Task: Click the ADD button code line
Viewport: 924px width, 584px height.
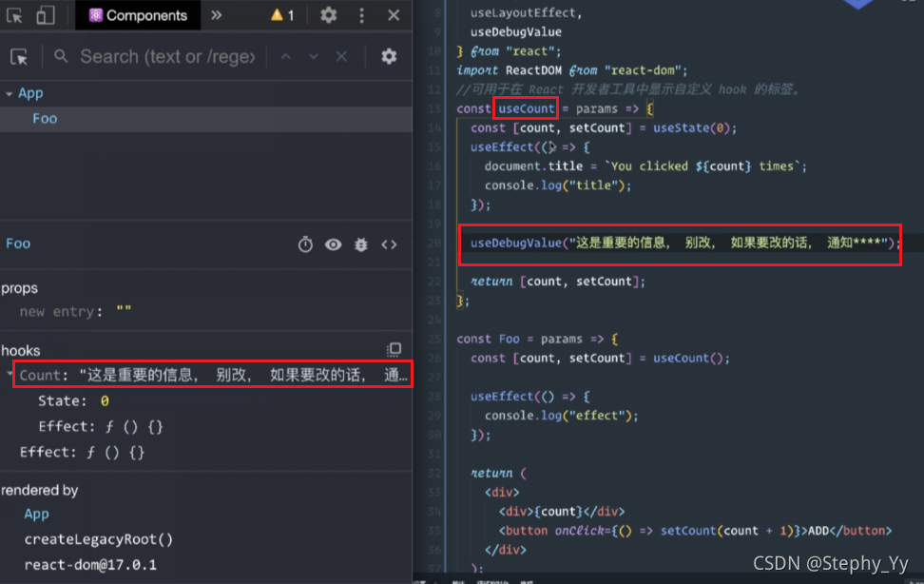Action: point(695,531)
